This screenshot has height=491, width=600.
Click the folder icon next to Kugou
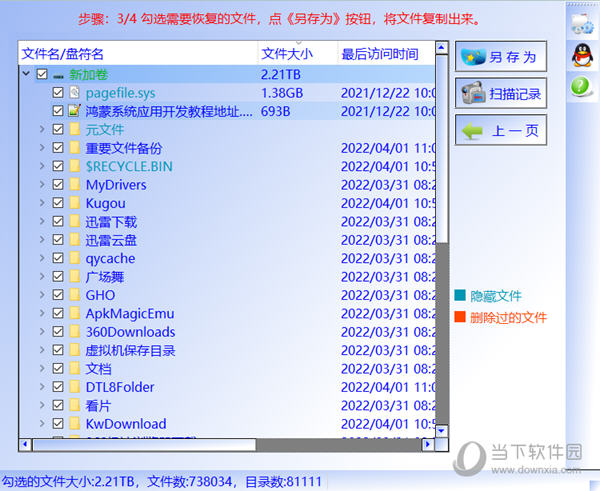tap(74, 203)
